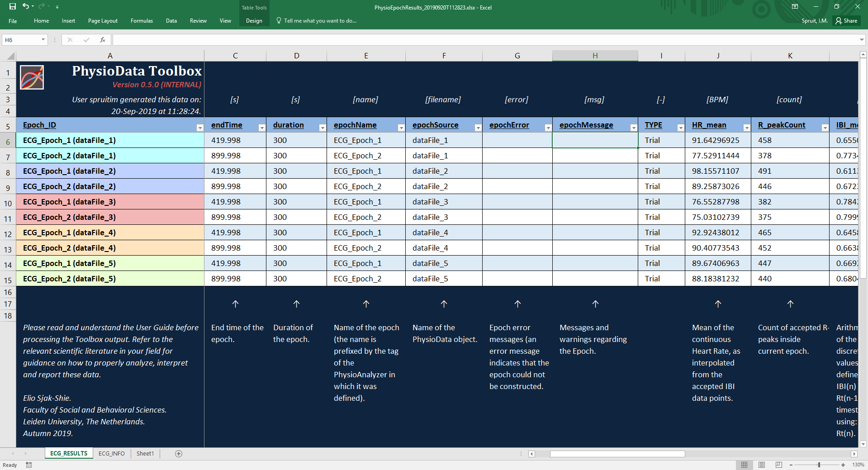
Task: Click zoom in plus button
Action: [843, 465]
